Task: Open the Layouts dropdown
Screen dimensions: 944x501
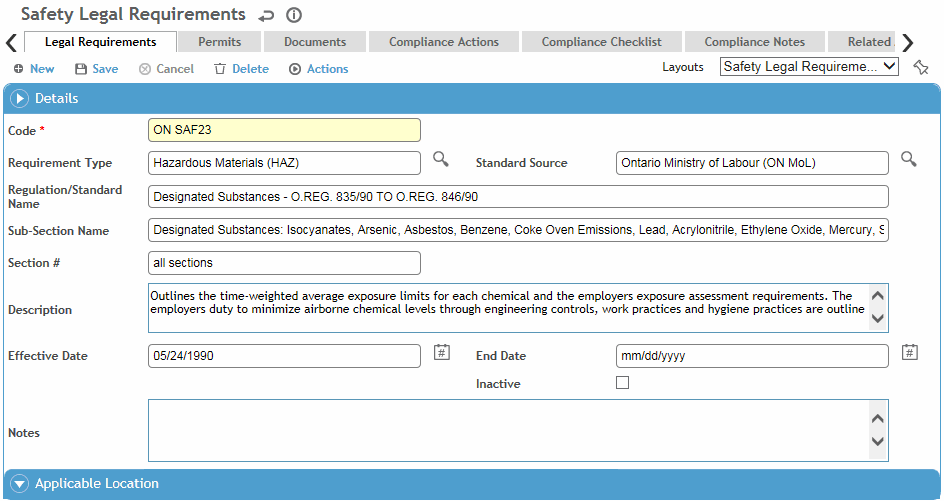Action: pos(809,67)
